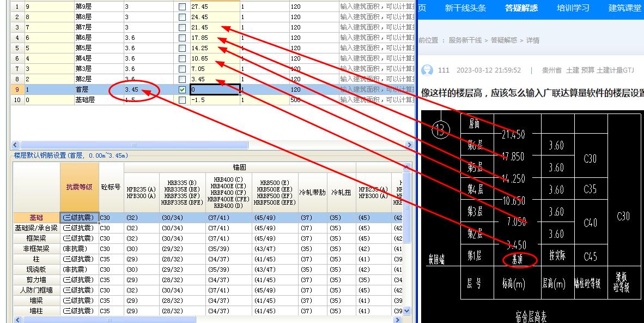Click the 锚固 column group header
The width and height of the screenshot is (644, 323).
pyautogui.click(x=239, y=167)
